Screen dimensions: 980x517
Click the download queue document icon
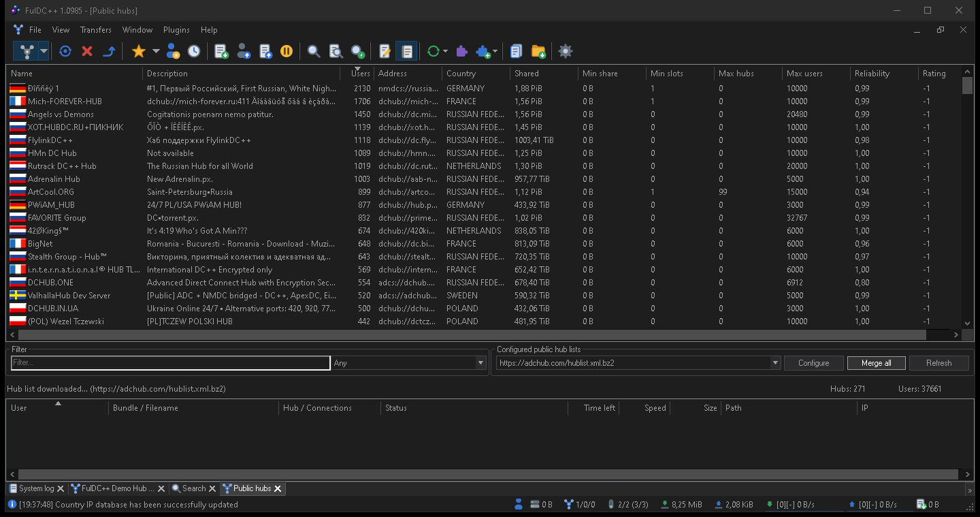tap(221, 51)
